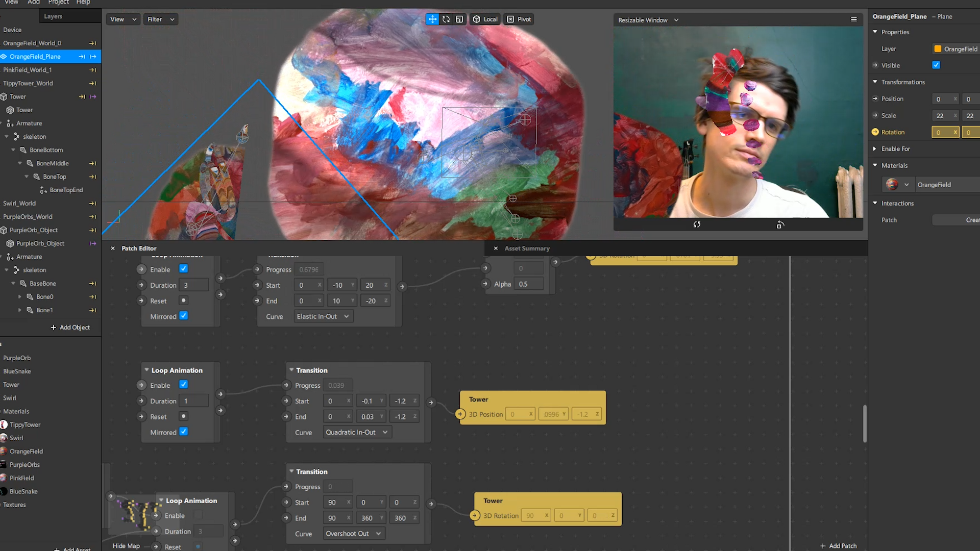This screenshot has height=551, width=980.
Task: Select the scale manipulator tool
Action: [x=459, y=19]
